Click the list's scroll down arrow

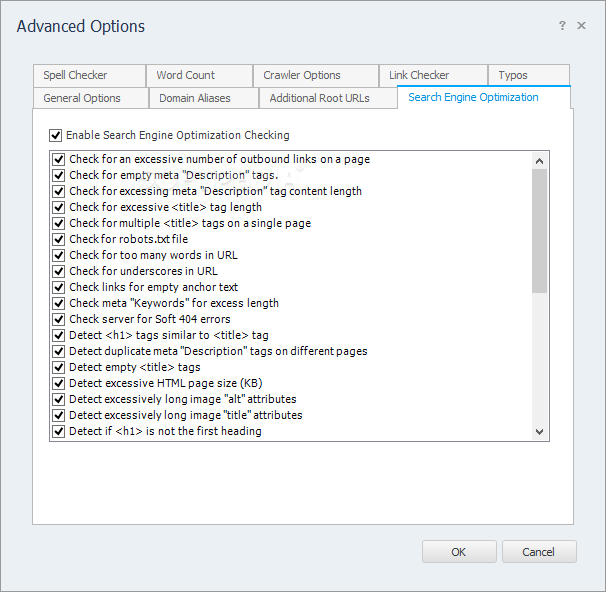tap(540, 432)
